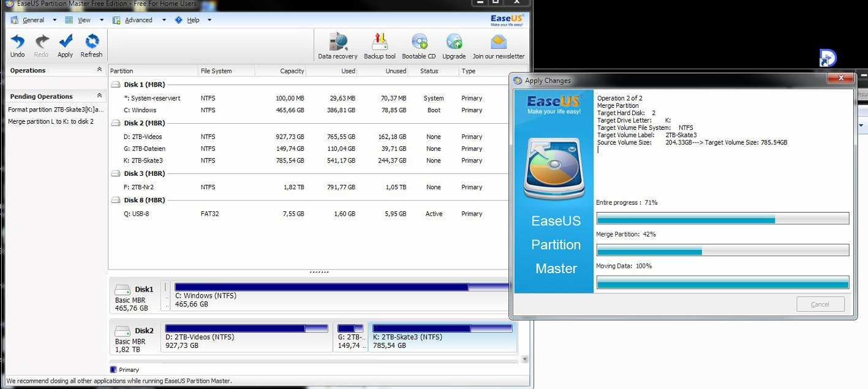The height and width of the screenshot is (389, 868).
Task: Open Join our newsletter envelope icon
Action: [499, 42]
